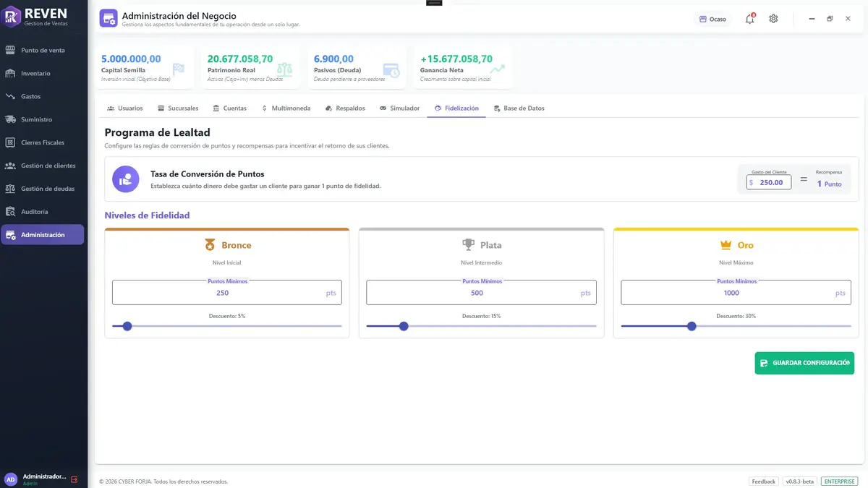Click the Ocaso theme button
Viewport: 868px width, 488px height.
pos(712,19)
